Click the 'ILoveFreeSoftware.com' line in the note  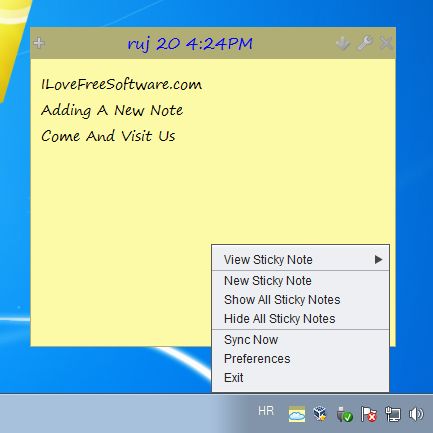click(121, 84)
